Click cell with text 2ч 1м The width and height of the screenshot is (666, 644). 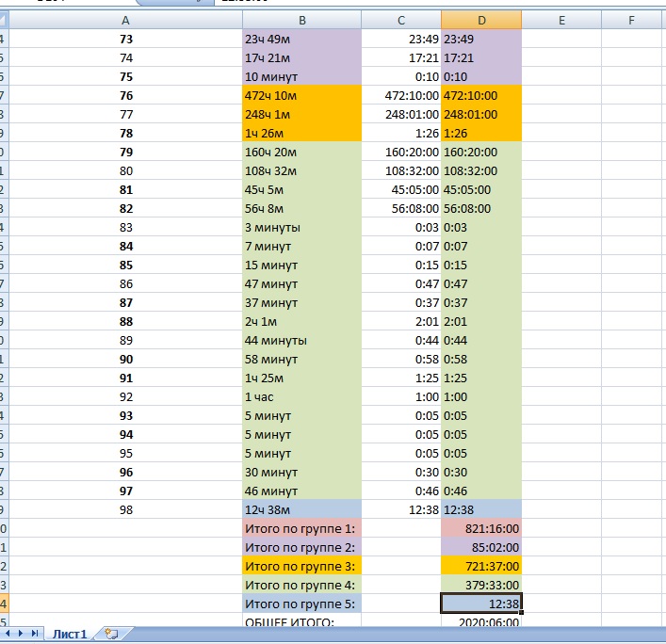[302, 321]
